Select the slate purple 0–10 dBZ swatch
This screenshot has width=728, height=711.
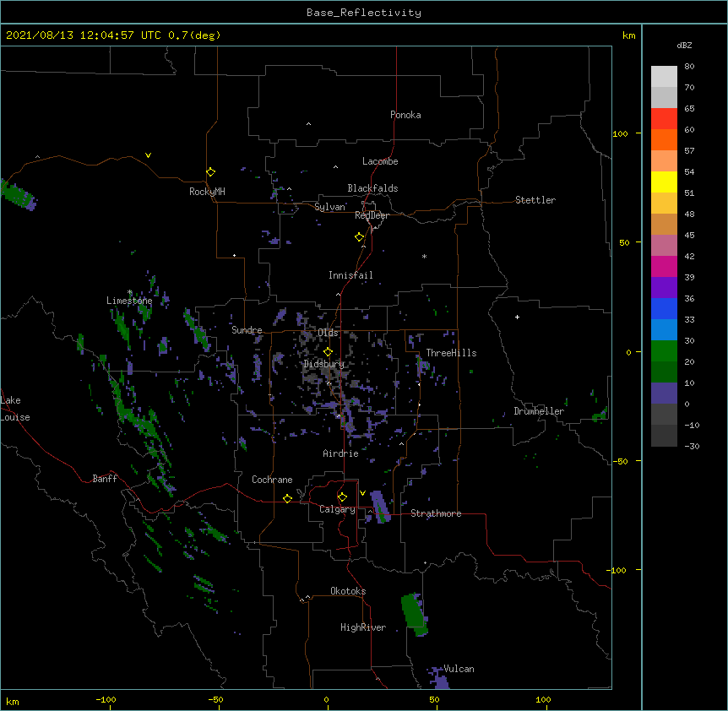664,393
